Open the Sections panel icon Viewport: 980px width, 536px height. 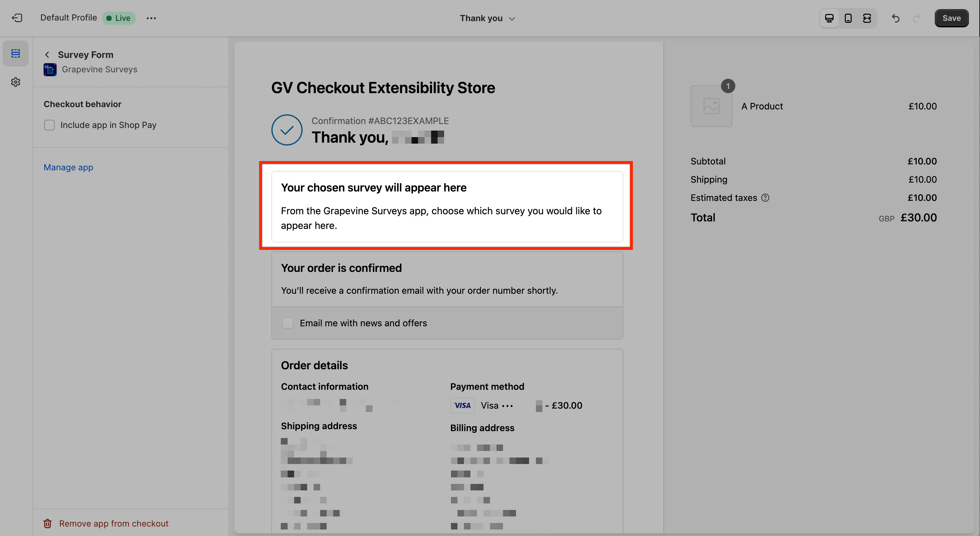(16, 53)
